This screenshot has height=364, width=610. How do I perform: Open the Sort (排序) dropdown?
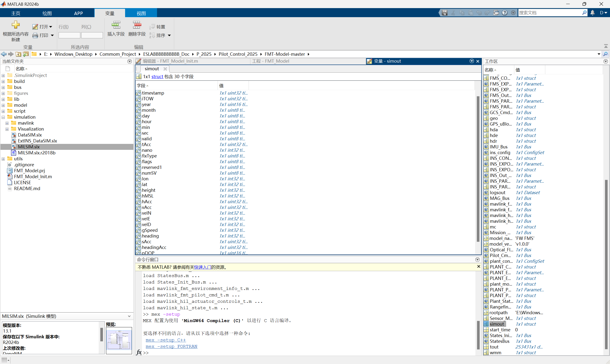(160, 35)
